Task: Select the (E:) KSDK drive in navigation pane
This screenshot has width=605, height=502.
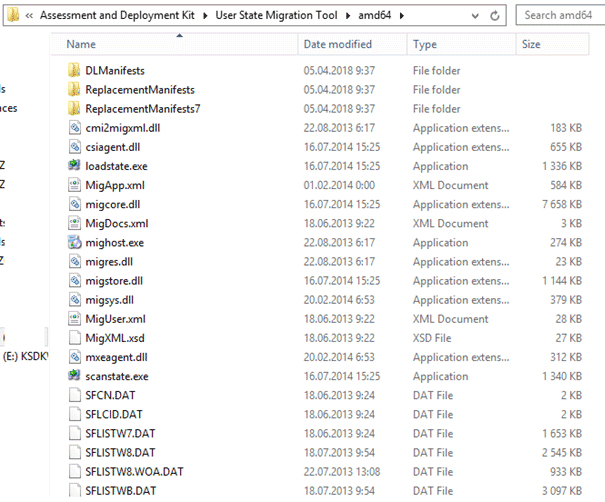Action: tap(25, 356)
